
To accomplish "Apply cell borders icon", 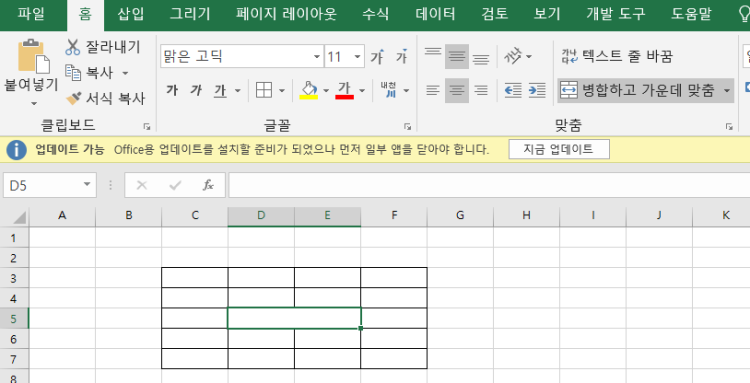I will [264, 90].
